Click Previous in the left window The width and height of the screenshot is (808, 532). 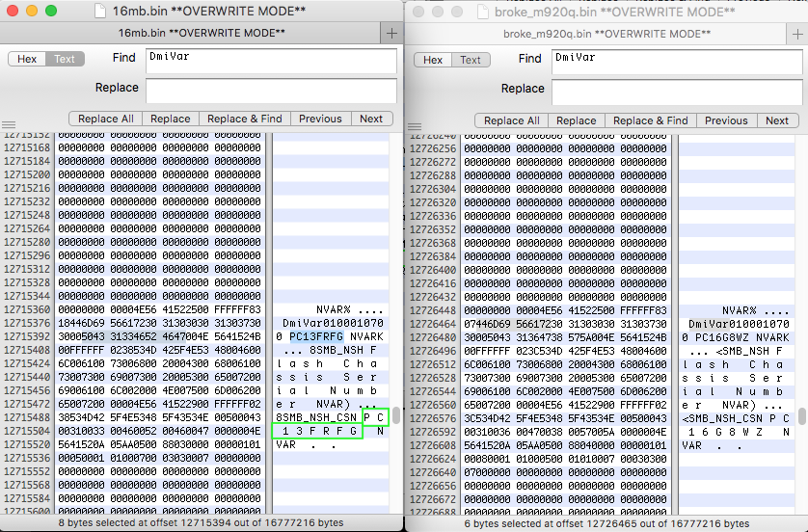click(x=320, y=119)
